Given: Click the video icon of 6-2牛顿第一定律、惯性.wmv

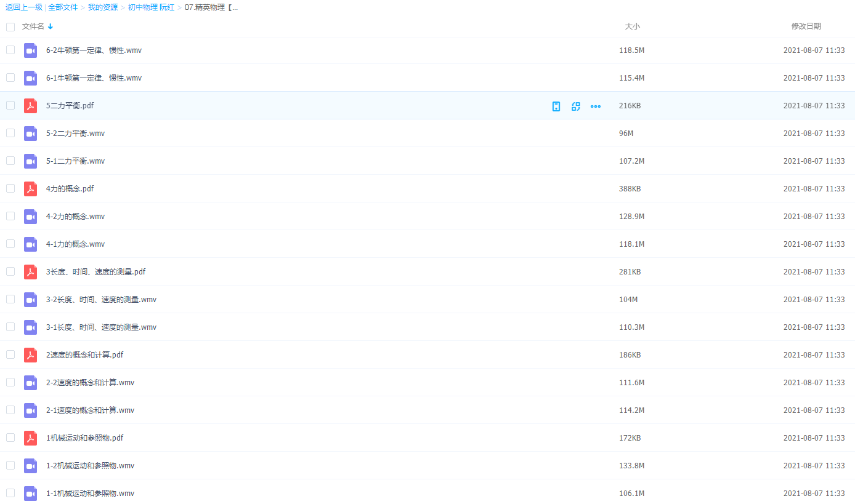Looking at the screenshot, I should [x=30, y=50].
